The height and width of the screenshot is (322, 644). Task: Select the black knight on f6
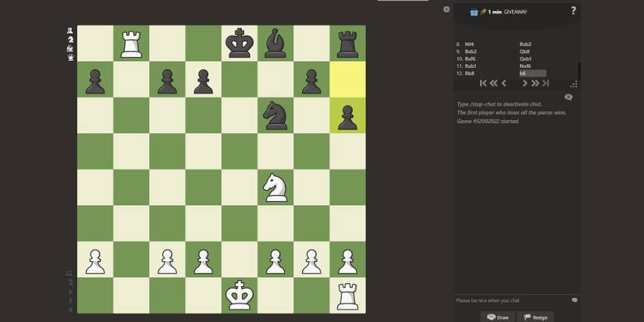(x=276, y=115)
